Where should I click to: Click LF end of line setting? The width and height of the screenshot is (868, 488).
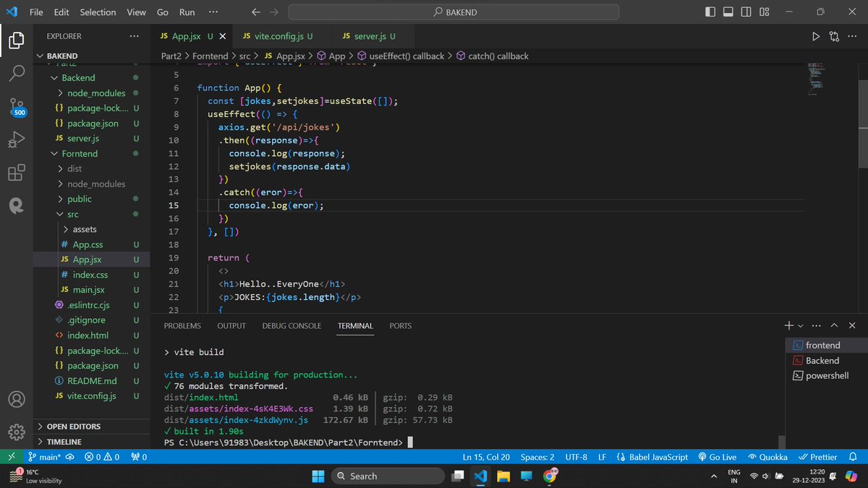click(x=602, y=457)
